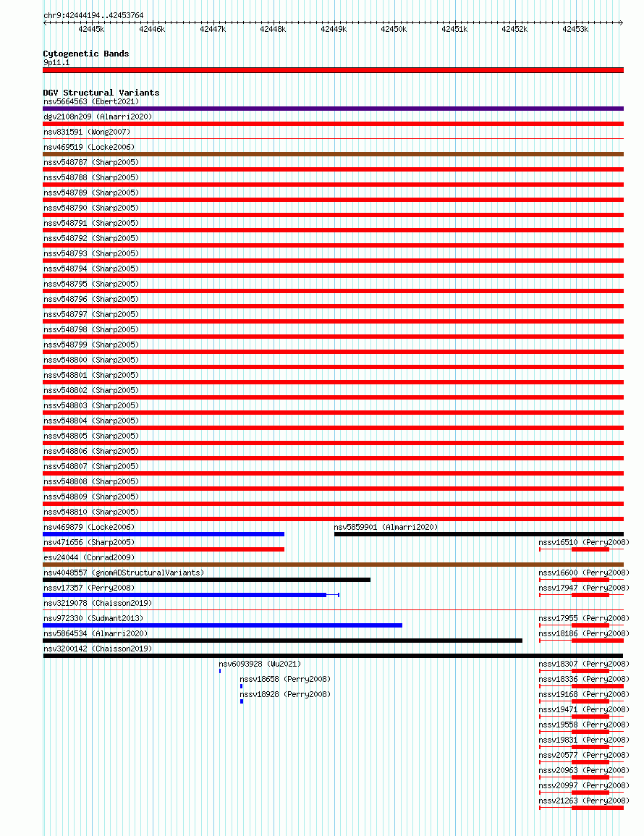Select nssv17357 (Perry2008) label
644x836 pixels.
(89, 588)
